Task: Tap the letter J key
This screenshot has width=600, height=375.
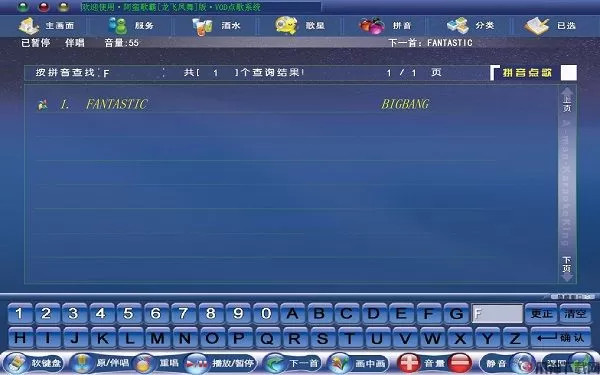Action: (75, 338)
